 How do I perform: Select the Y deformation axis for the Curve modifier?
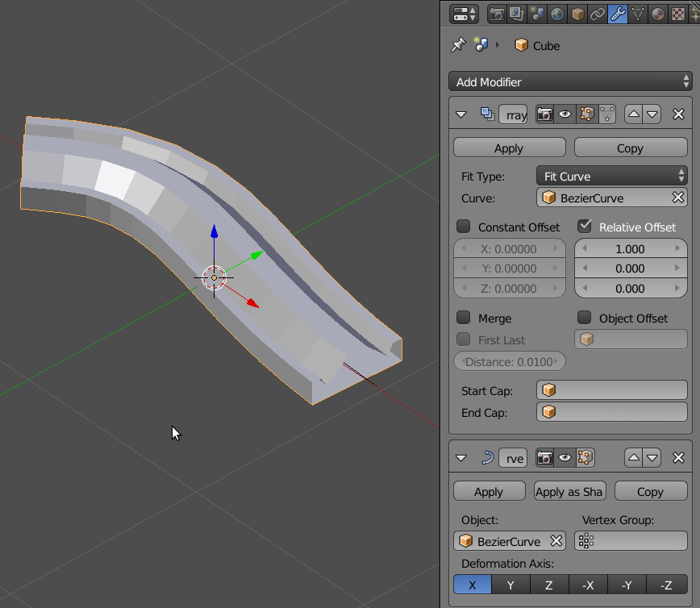(510, 585)
